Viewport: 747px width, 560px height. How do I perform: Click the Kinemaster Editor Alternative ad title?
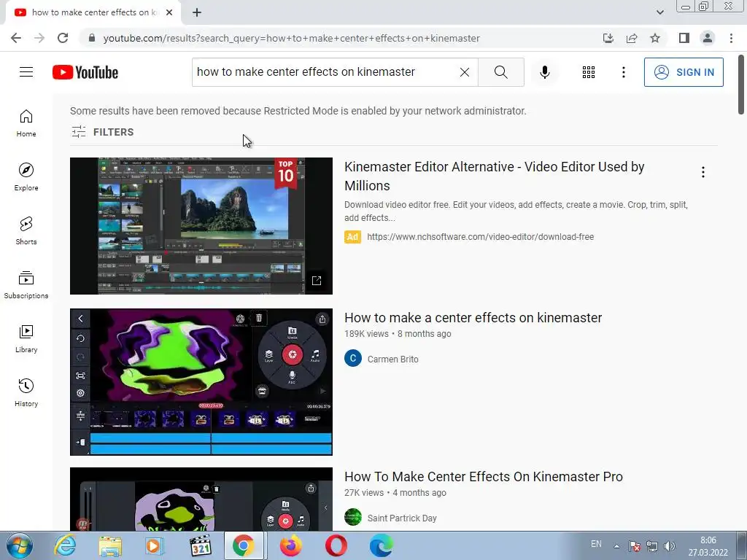click(494, 176)
